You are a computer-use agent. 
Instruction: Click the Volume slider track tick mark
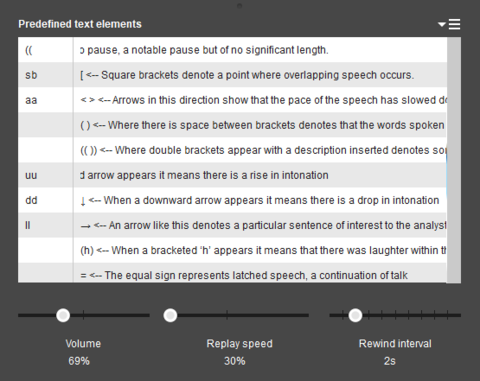tap(83, 315)
